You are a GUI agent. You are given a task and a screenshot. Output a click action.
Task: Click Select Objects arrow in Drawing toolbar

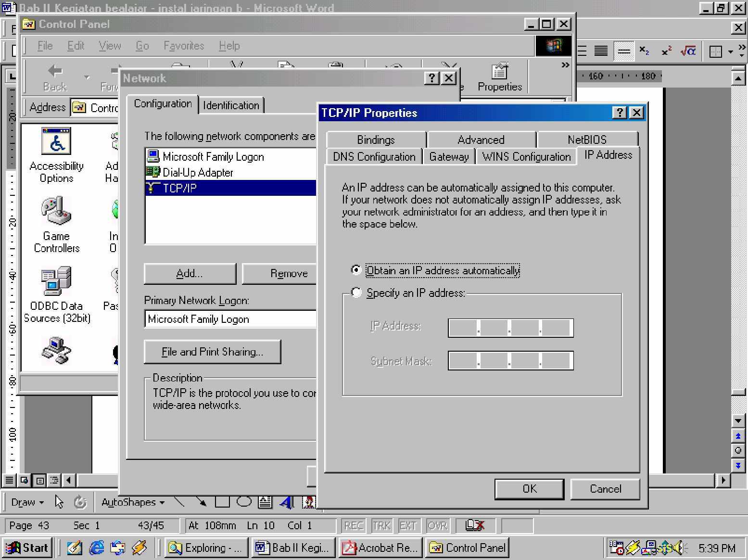coord(59,502)
